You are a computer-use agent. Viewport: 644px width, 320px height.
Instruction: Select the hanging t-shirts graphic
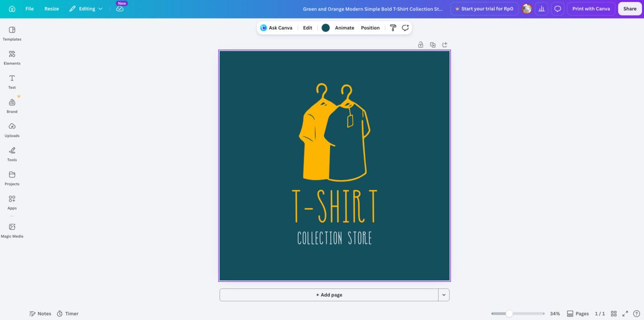[335, 133]
